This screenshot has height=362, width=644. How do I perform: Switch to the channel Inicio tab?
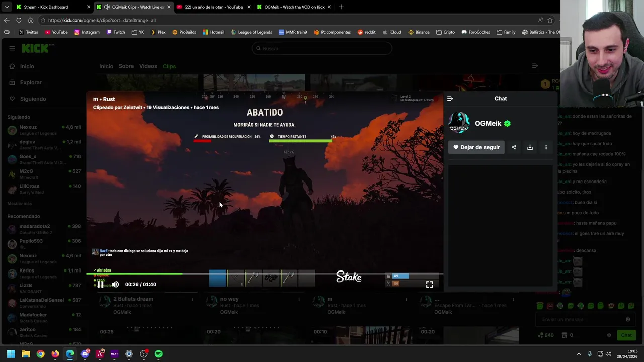click(106, 66)
